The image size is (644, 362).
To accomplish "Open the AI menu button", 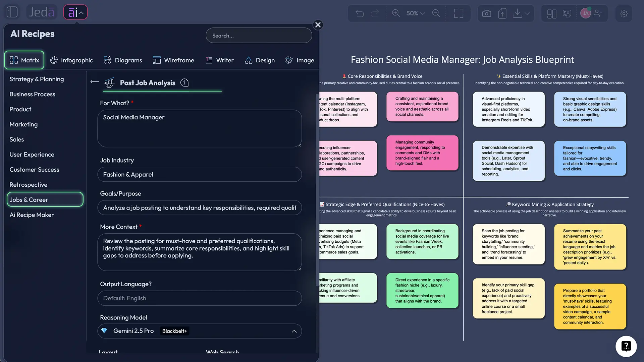I will [x=75, y=12].
